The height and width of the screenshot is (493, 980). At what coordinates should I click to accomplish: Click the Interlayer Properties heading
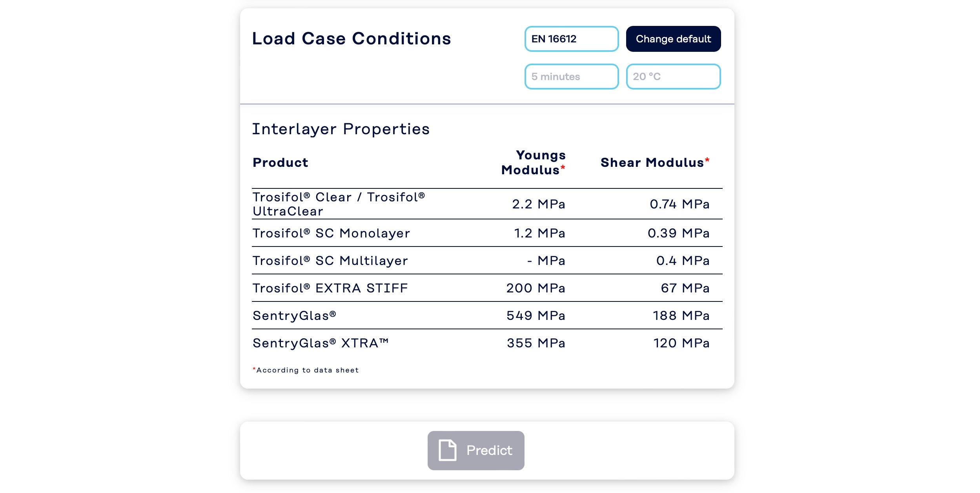(341, 129)
